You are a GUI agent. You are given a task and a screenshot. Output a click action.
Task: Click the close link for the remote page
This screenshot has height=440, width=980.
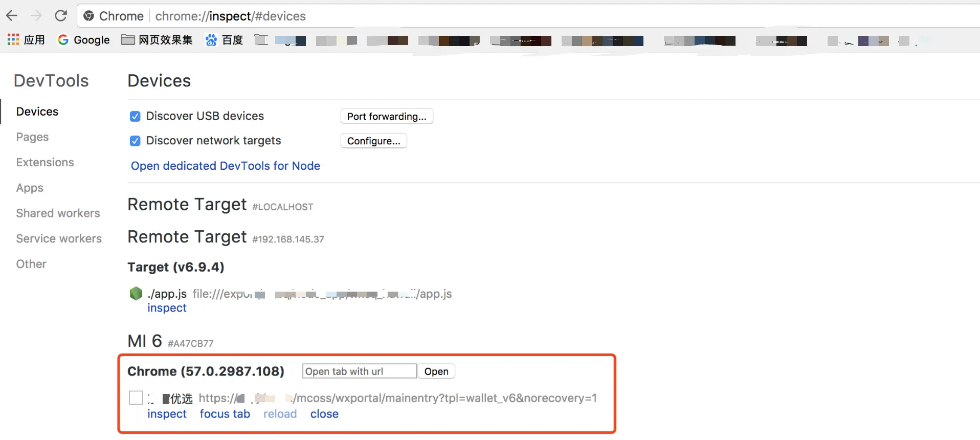[x=324, y=414]
